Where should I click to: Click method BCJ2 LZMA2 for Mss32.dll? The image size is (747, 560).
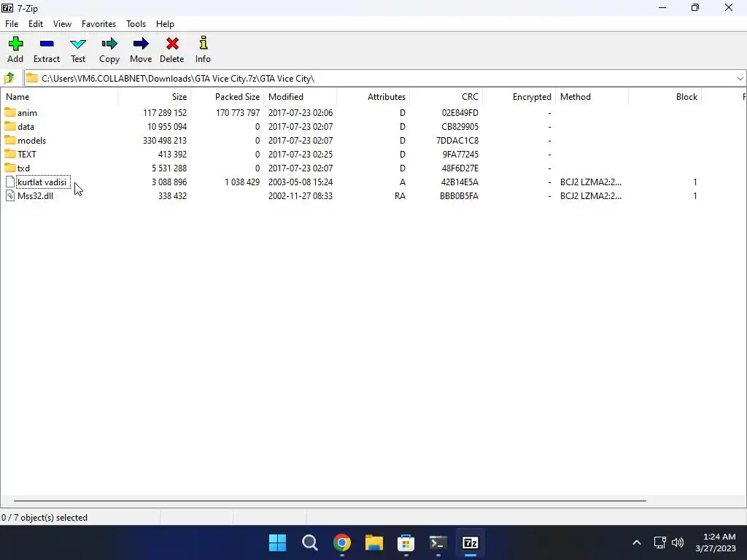[x=591, y=195]
